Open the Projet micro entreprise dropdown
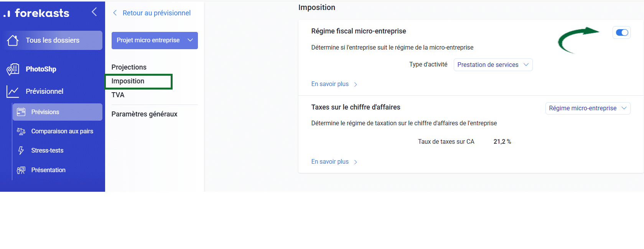Image resolution: width=644 pixels, height=249 pixels. (155, 40)
